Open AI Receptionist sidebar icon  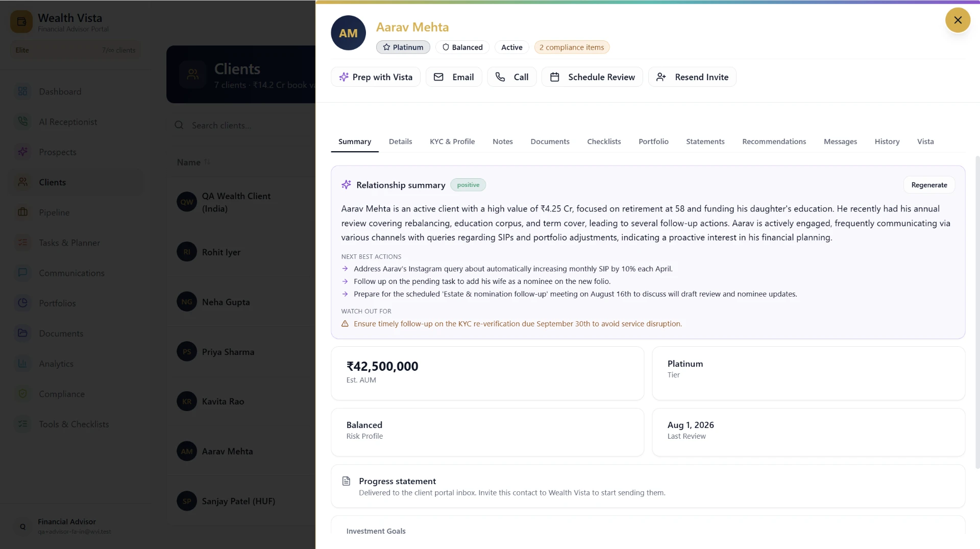point(23,122)
